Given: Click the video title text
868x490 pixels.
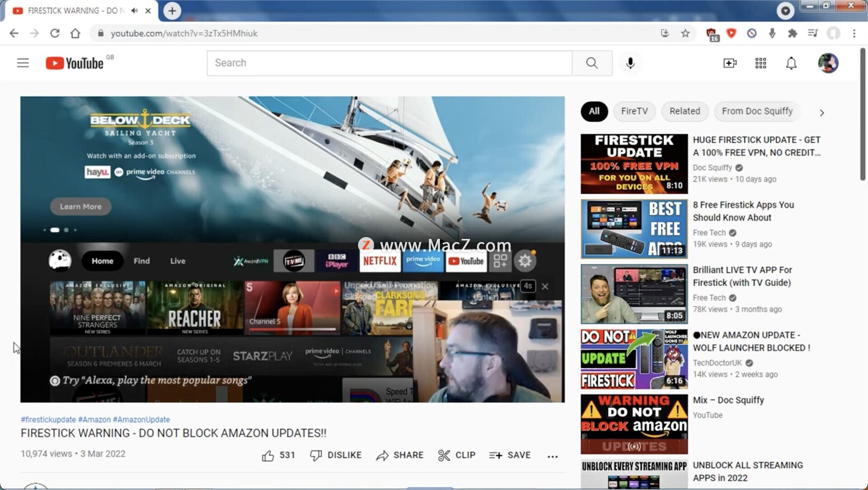Looking at the screenshot, I should [174, 433].
